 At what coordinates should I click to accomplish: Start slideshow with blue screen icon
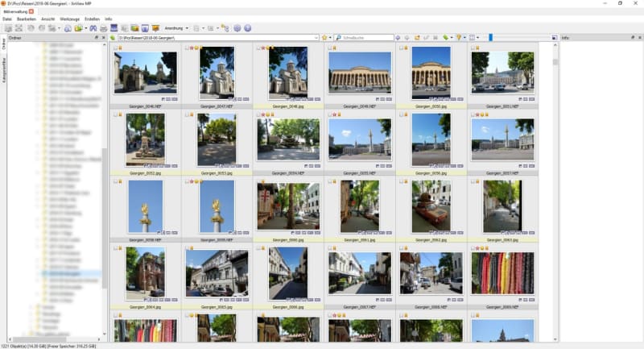point(114,28)
